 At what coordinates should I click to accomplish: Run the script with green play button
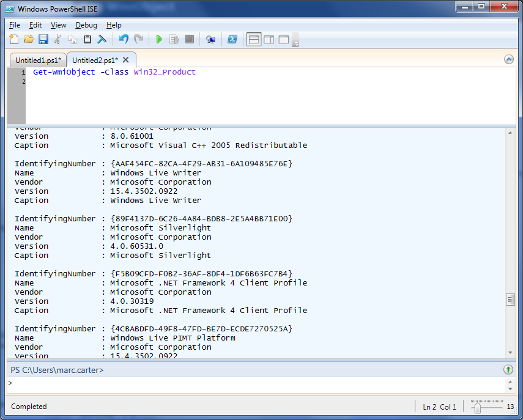159,39
